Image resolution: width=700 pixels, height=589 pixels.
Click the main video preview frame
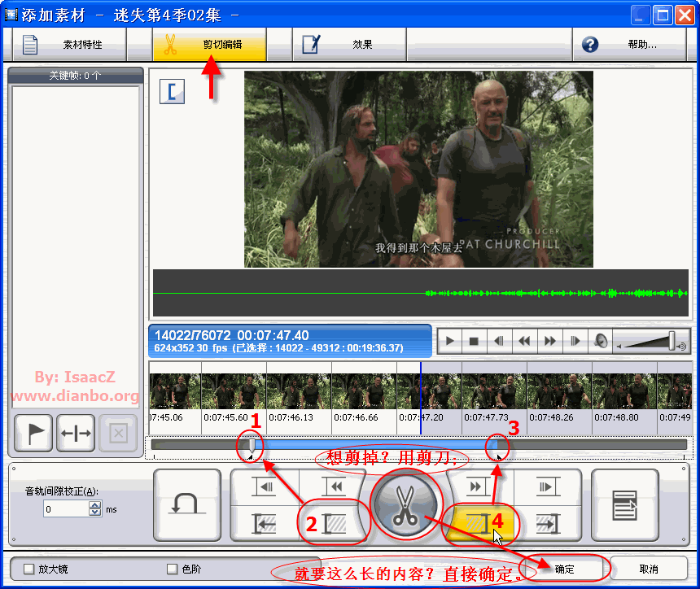[418, 169]
